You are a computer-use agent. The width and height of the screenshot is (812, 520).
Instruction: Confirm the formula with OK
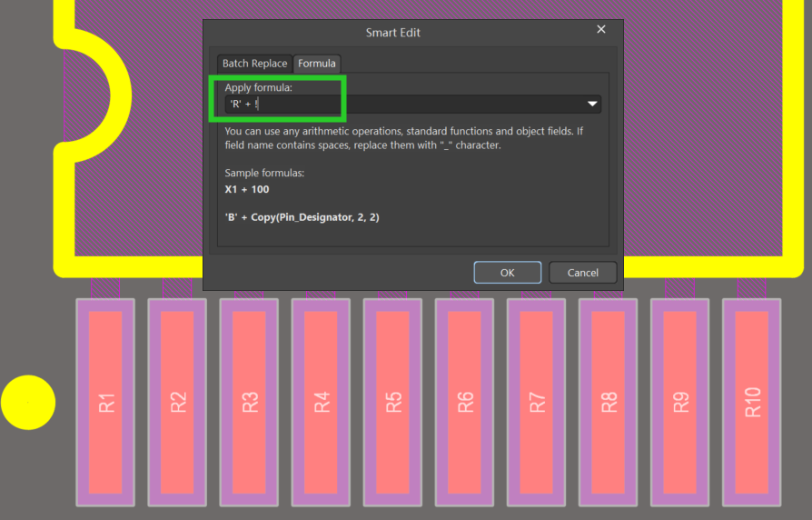(x=507, y=273)
